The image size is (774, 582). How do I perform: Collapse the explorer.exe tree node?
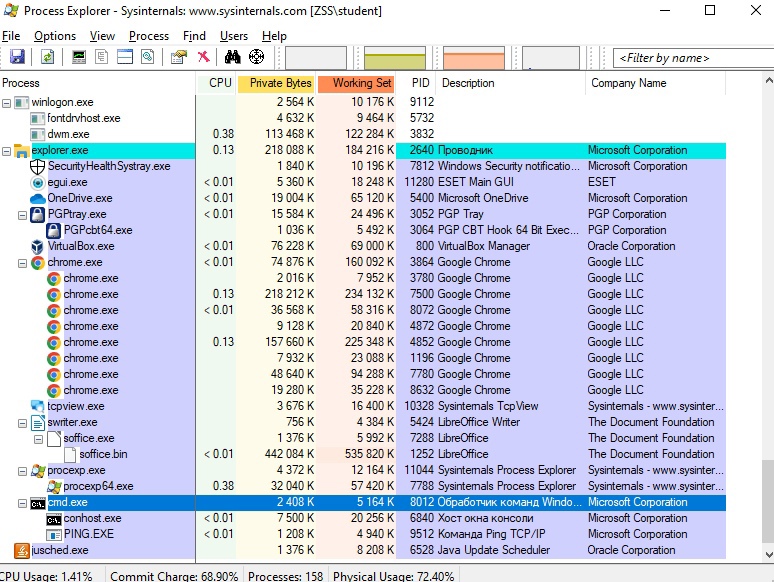click(6, 151)
